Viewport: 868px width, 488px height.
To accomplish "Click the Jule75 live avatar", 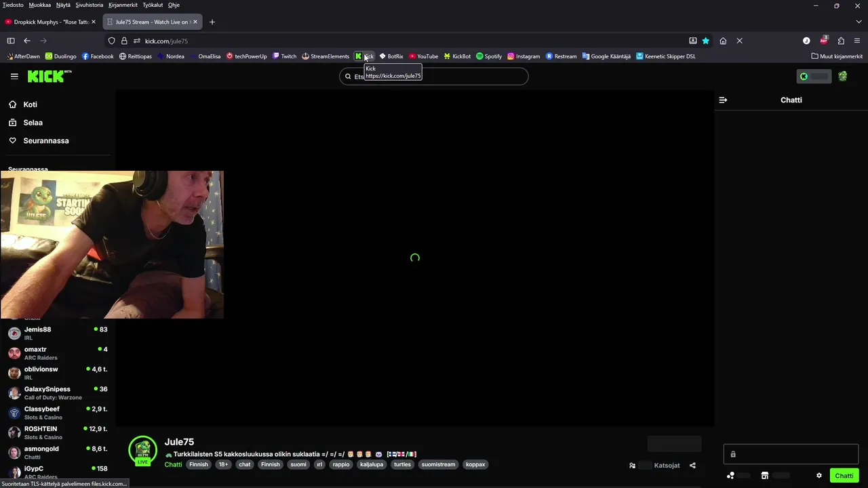I will [x=142, y=450].
